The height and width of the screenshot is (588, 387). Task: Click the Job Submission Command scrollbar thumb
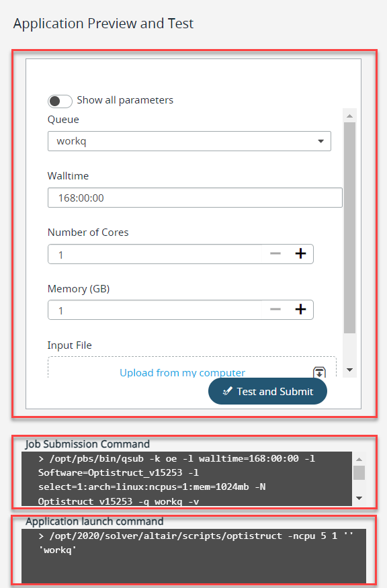359,472
